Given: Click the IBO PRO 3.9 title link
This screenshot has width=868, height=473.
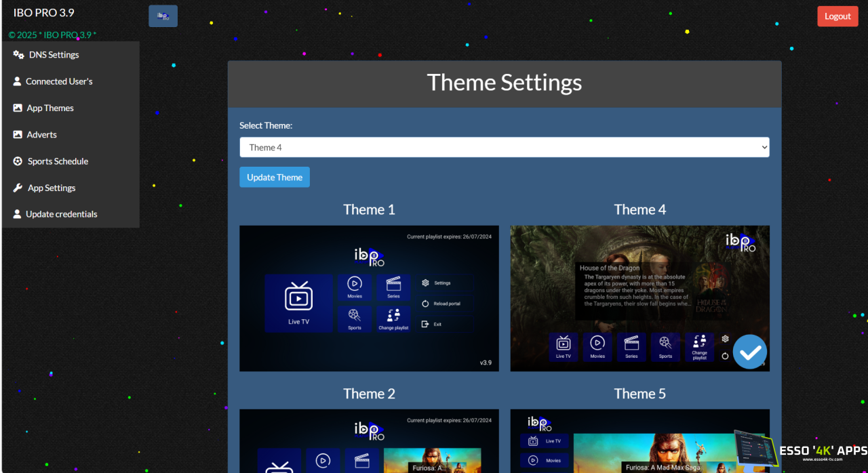Looking at the screenshot, I should coord(44,13).
